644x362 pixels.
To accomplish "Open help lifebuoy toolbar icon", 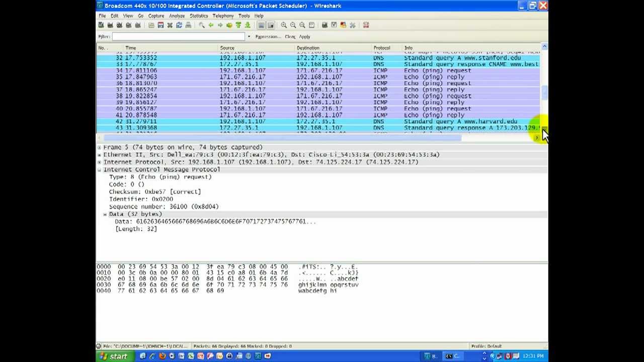I will coord(366,25).
